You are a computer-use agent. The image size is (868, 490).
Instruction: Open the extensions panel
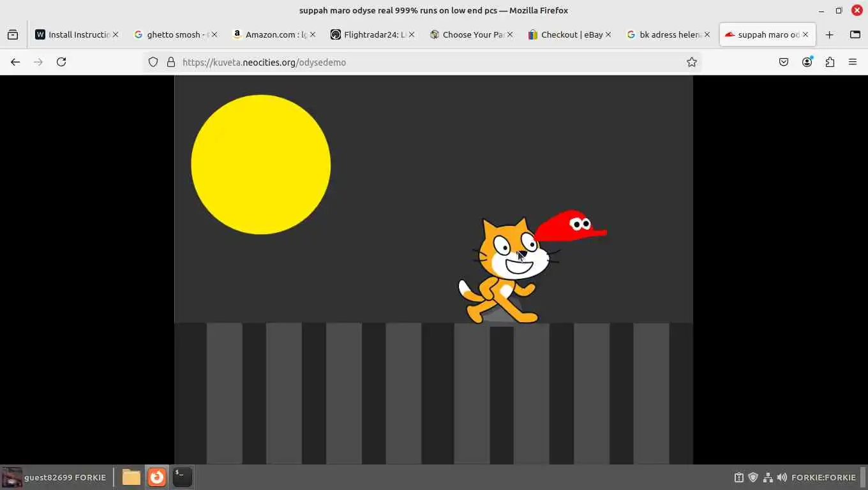tap(830, 62)
